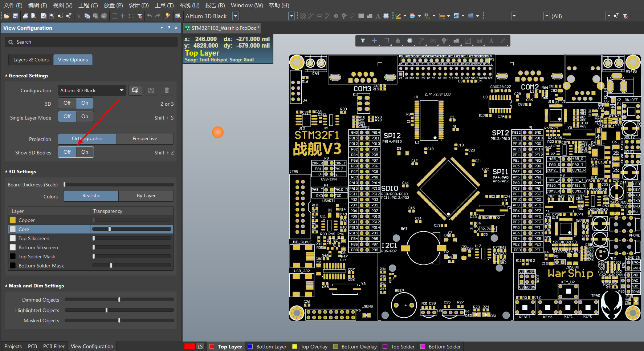Collapse the General Settings section

pos(6,76)
